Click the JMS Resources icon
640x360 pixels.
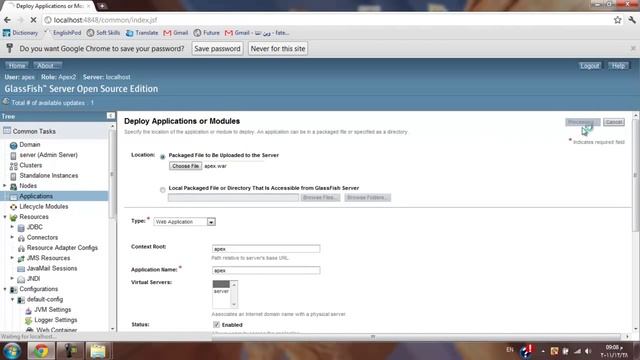(21, 258)
